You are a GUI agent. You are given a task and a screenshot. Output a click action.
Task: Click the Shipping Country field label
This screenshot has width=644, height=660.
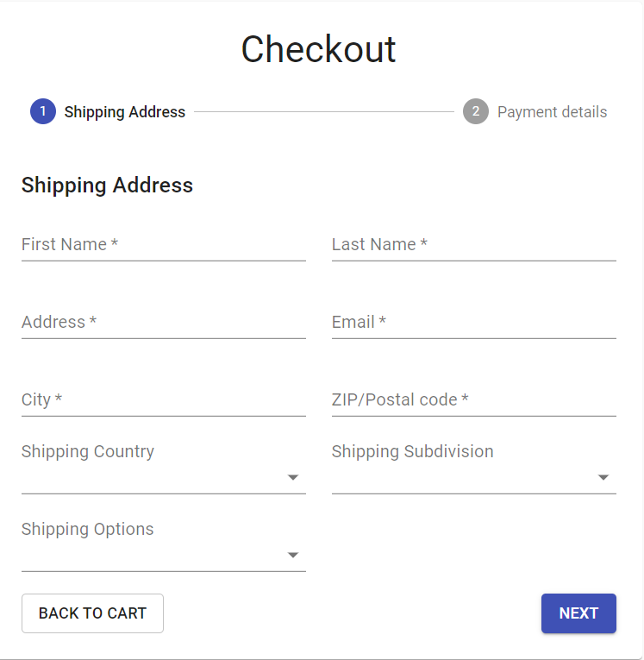[x=88, y=452]
